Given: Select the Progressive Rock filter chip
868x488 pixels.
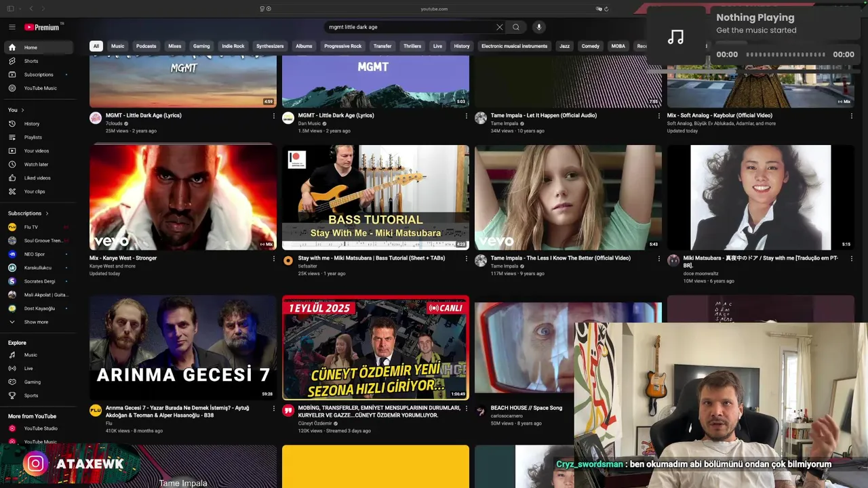Looking at the screenshot, I should click(343, 46).
